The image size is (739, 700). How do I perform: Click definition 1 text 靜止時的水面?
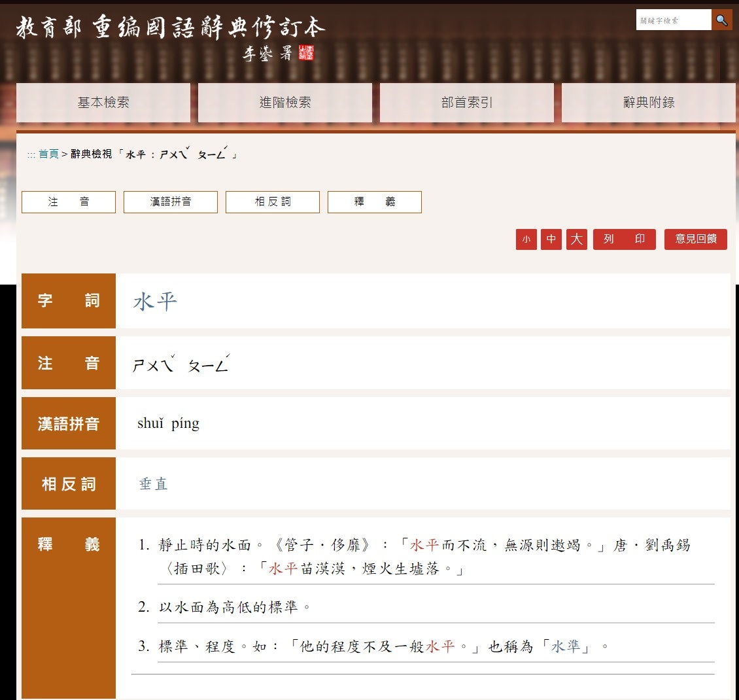point(205,546)
